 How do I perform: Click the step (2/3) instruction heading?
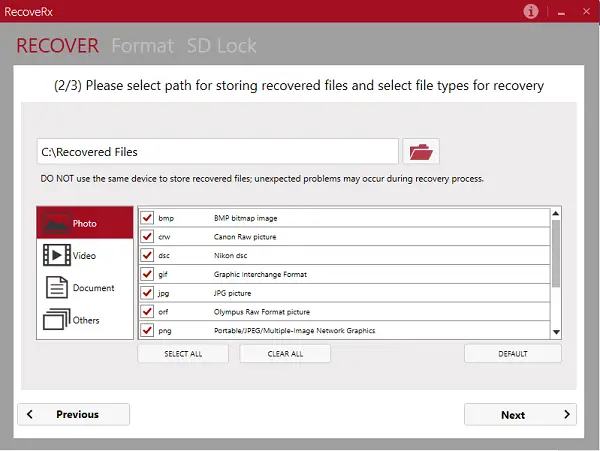point(299,85)
